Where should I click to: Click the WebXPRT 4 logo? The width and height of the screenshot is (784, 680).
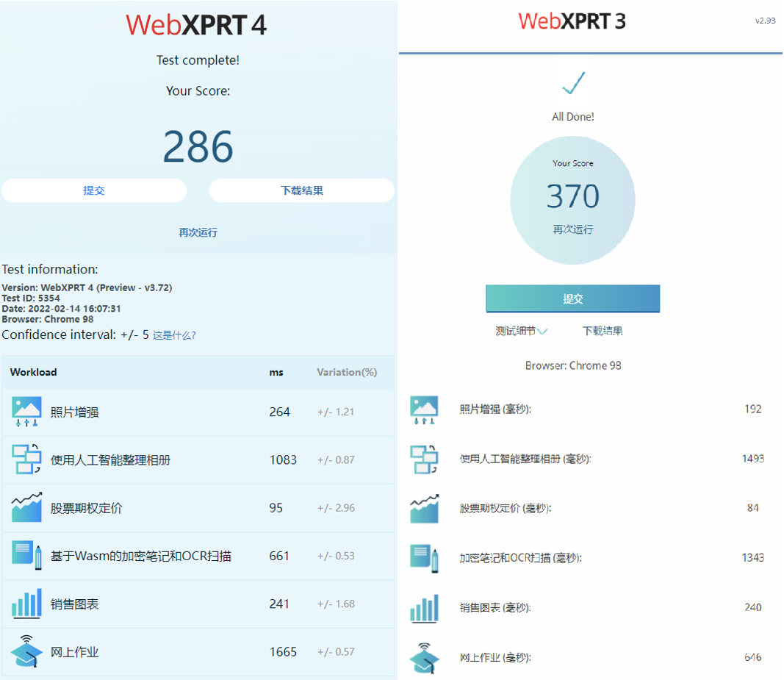(x=196, y=25)
